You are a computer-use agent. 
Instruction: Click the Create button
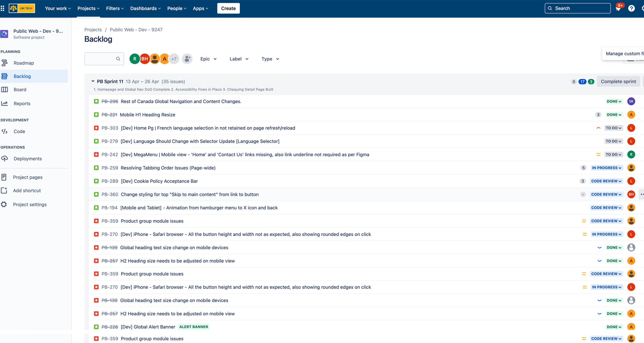[x=228, y=8]
